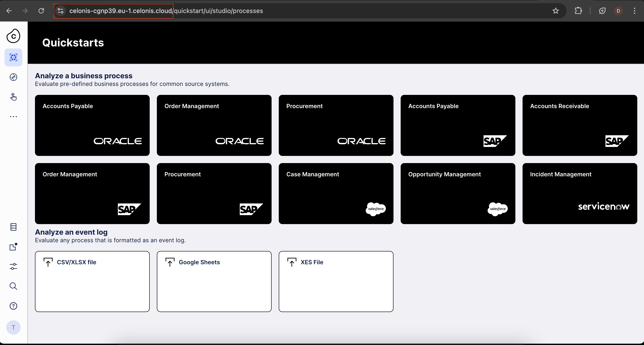Select the SAP Accounts Receivable card

click(x=580, y=125)
